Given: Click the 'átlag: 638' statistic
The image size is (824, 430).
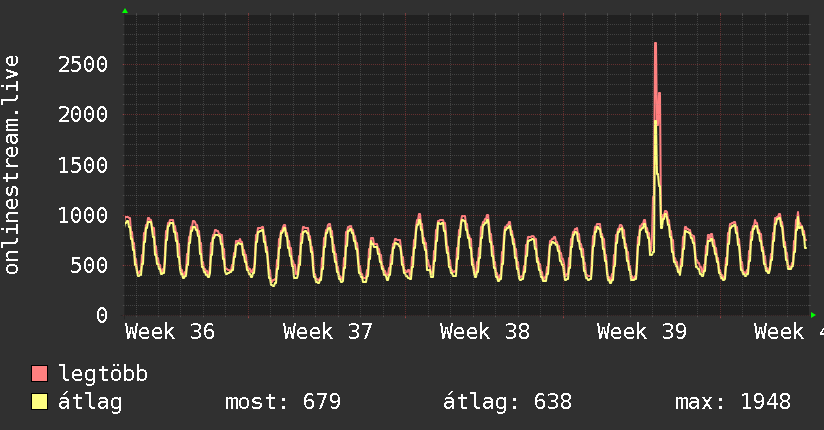Looking at the screenshot, I should 507,402.
